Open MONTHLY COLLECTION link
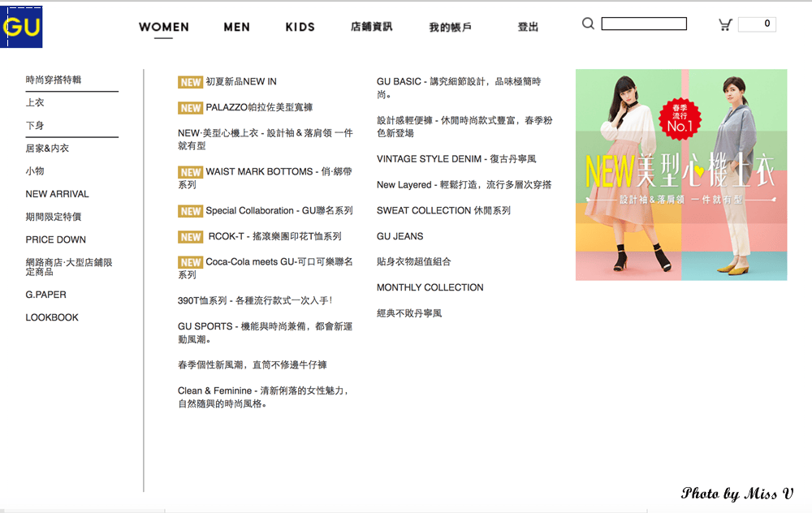Image resolution: width=812 pixels, height=513 pixels. tap(430, 288)
